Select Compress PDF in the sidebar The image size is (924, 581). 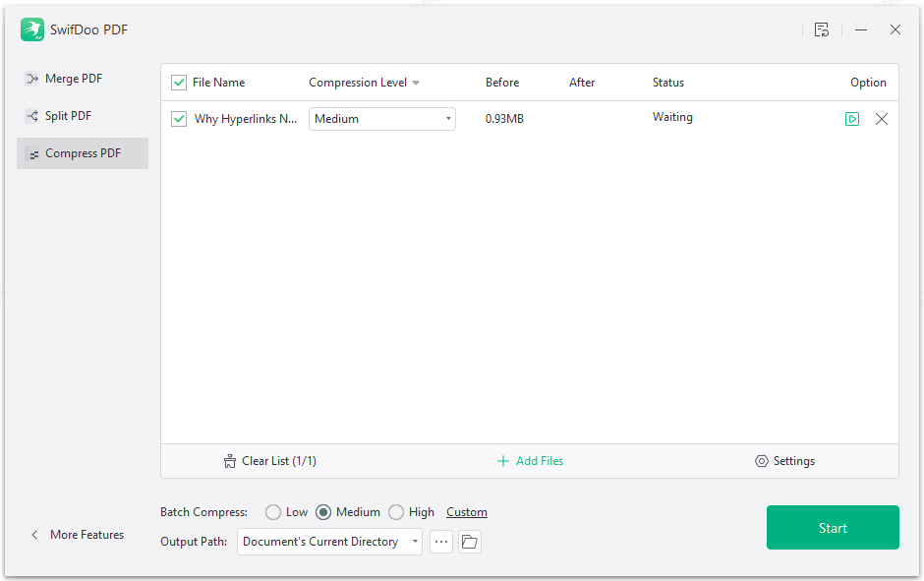83,153
